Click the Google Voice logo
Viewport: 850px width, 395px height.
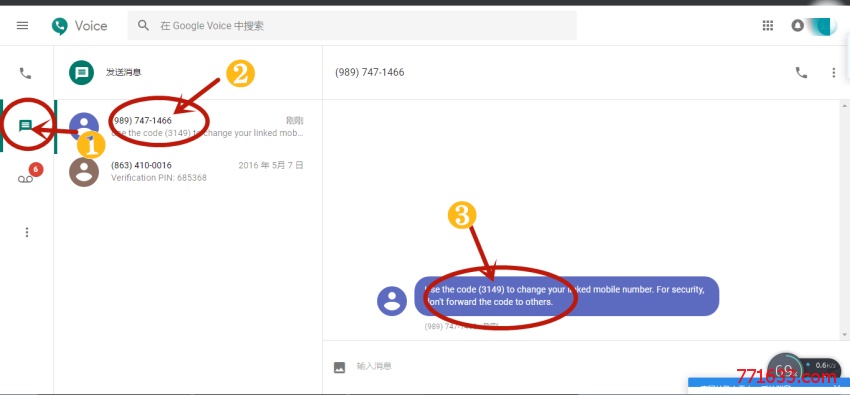tap(80, 25)
